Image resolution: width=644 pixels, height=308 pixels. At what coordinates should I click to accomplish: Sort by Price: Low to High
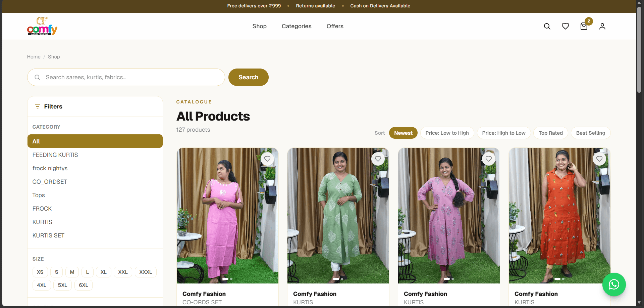[x=447, y=133]
